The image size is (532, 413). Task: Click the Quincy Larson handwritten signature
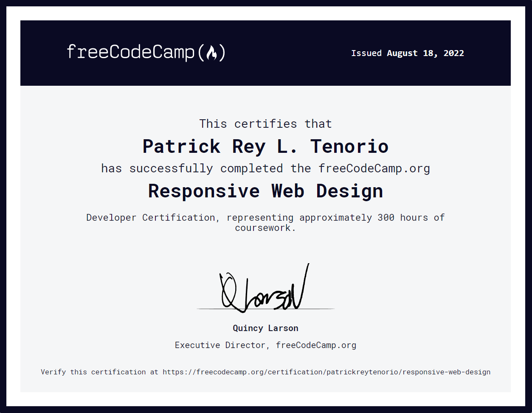point(264,288)
